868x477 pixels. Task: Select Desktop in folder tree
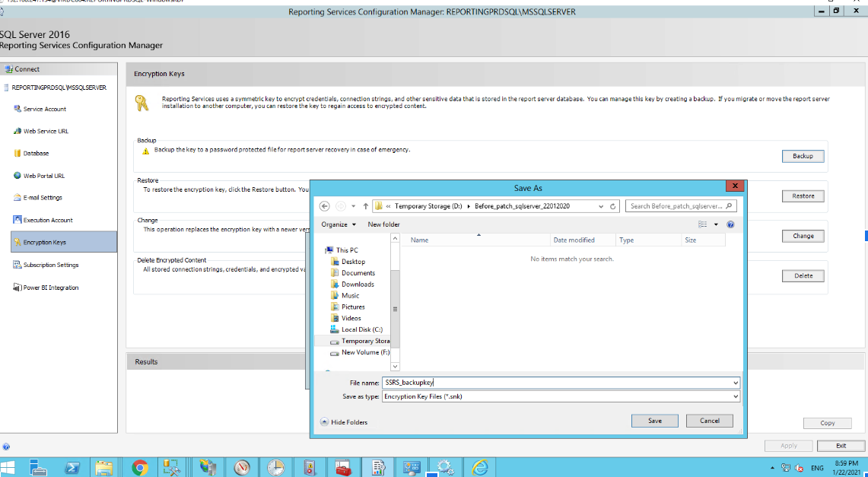348,261
